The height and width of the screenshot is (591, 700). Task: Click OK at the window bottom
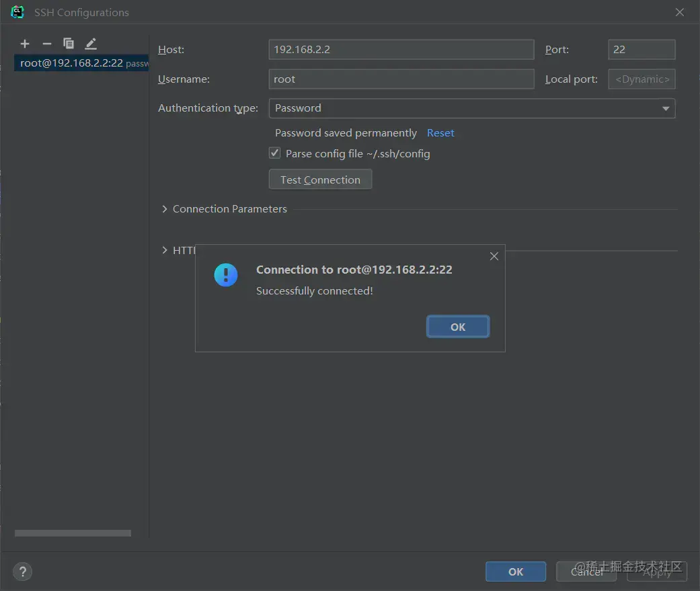[x=516, y=572]
